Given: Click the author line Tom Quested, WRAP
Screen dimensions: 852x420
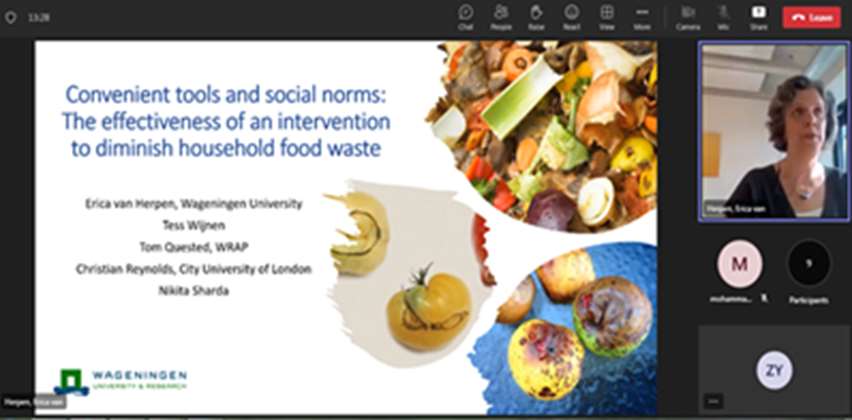Looking at the screenshot, I should point(193,247).
